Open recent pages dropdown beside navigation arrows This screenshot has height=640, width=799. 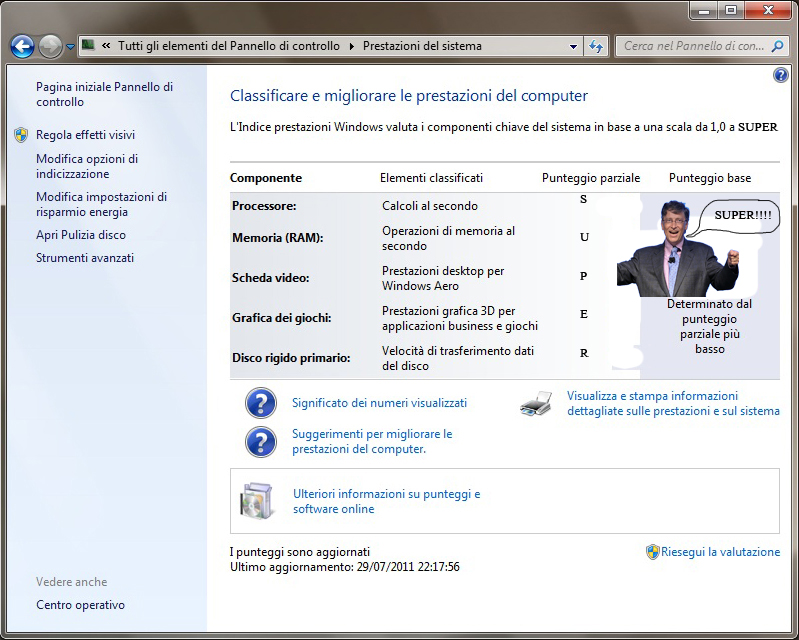pos(70,47)
